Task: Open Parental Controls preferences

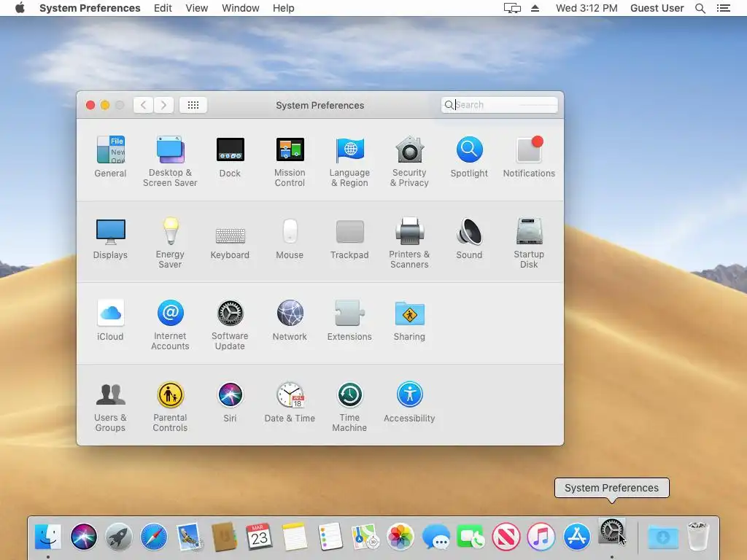Action: [x=170, y=407]
